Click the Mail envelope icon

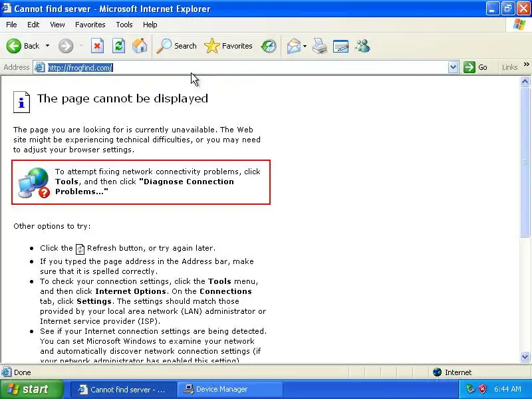pos(293,46)
